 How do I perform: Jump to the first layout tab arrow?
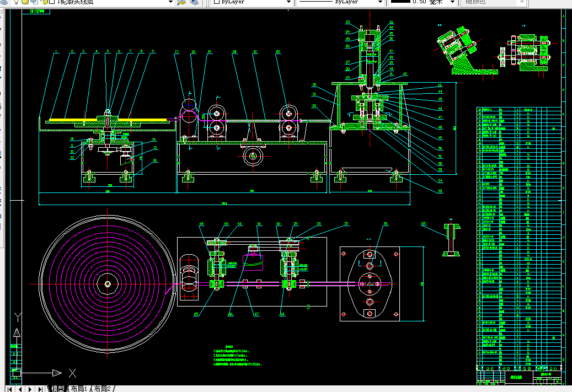click(x=10, y=389)
